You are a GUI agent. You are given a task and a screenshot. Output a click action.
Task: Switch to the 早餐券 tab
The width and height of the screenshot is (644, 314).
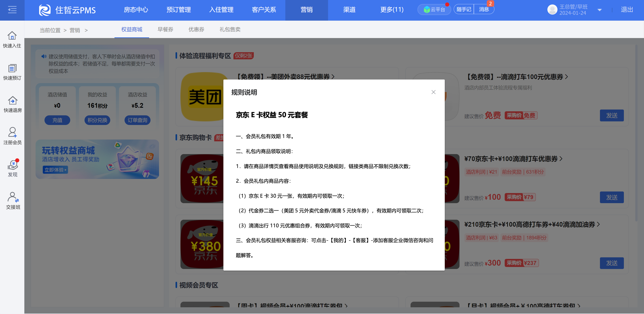165,30
